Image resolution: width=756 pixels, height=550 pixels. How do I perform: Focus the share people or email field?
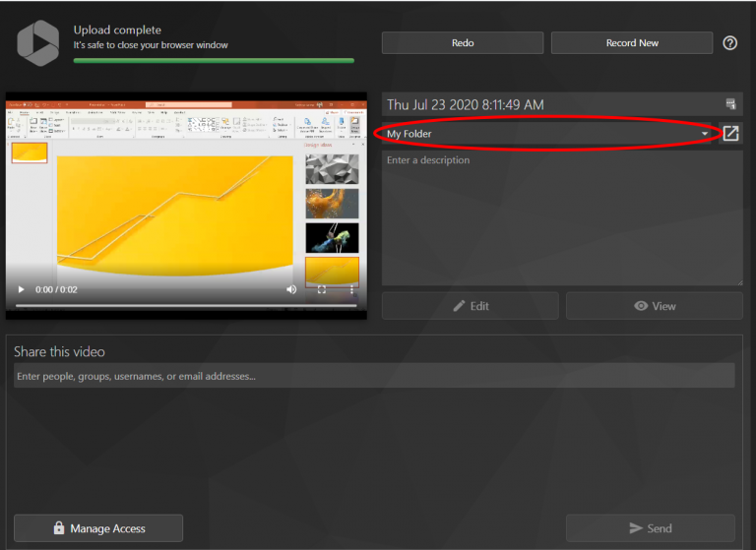[x=374, y=376]
